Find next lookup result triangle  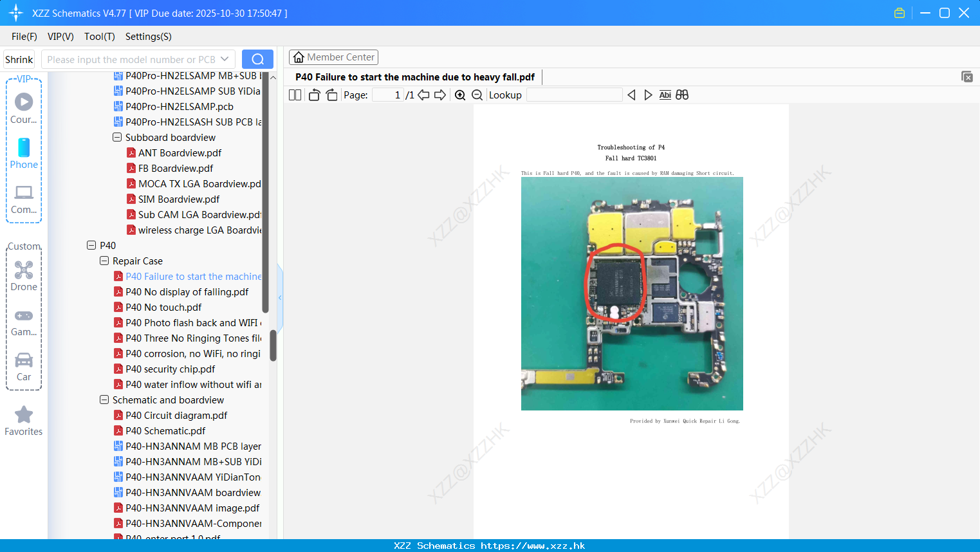tap(648, 95)
